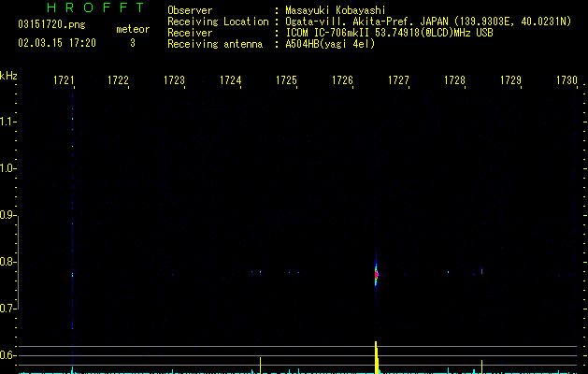The image size is (588, 374).
Task: Click the meteor count value 3
Action: [x=133, y=43]
